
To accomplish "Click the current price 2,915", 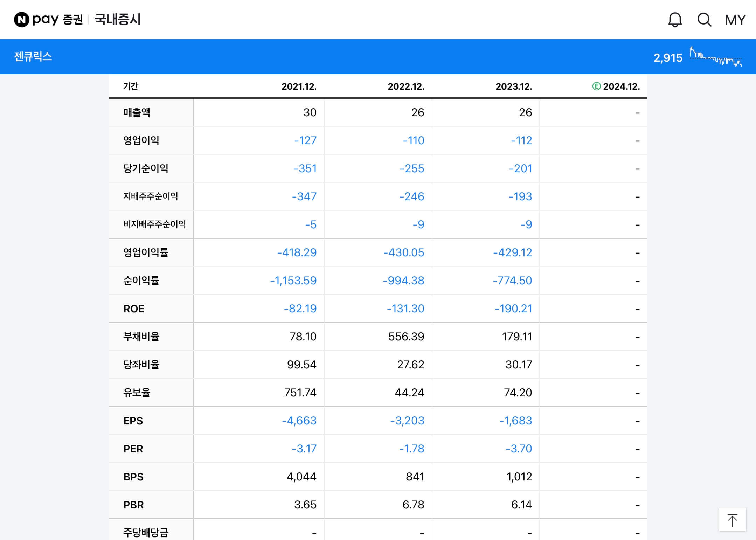I will click(668, 57).
